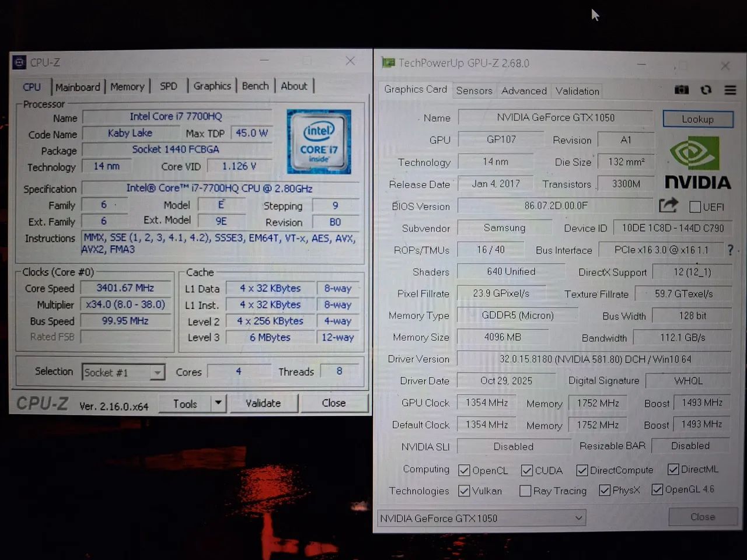Screen dimensions: 747x560
Task: Click the GPU-Z screenshot camera icon
Action: [681, 90]
